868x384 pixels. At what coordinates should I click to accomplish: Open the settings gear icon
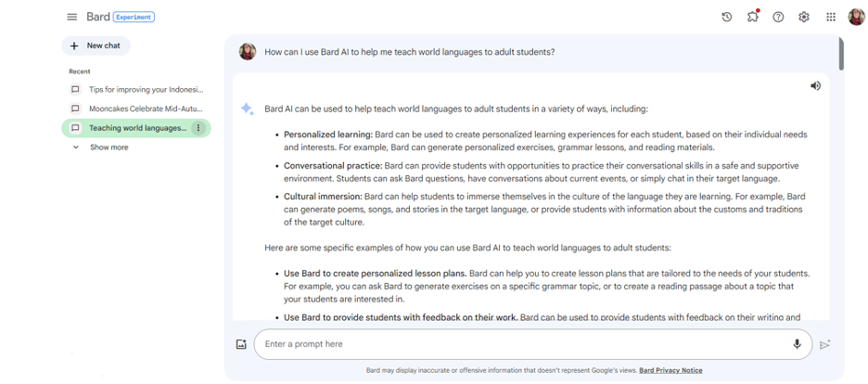pyautogui.click(x=804, y=17)
